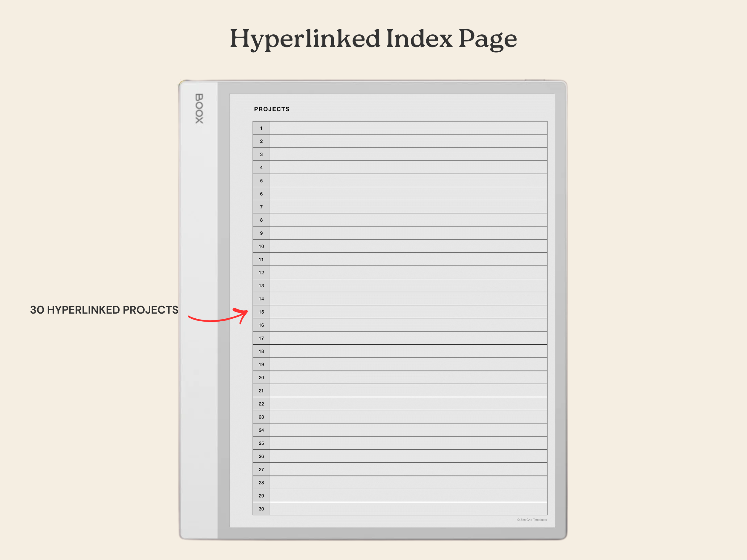Click the Zen Grid Templates copyright text
747x560 pixels.
[532, 520]
